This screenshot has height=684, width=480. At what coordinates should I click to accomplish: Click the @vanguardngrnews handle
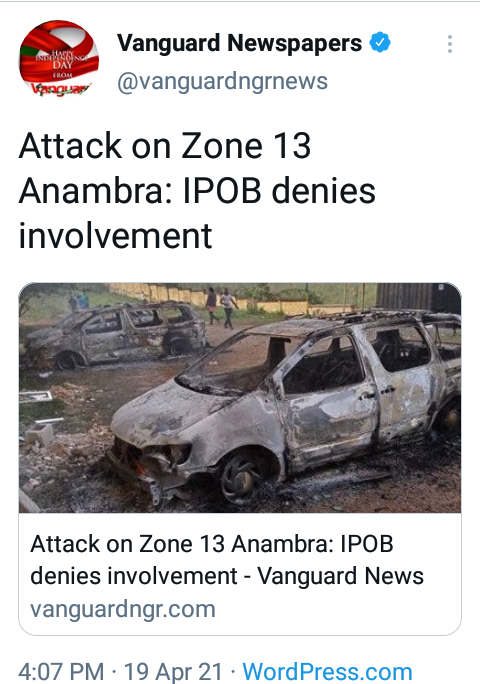(x=223, y=81)
